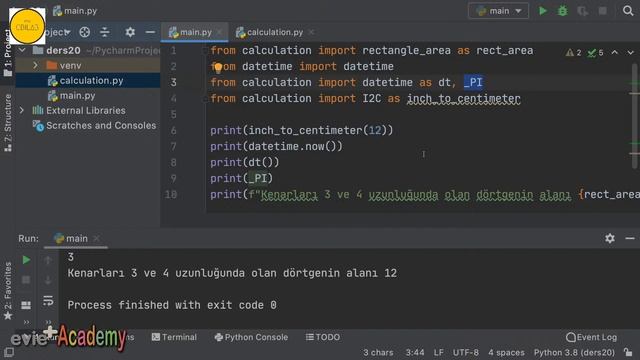Open Python 3.8 (ders20) interpreter selector
The image size is (640, 360).
[574, 352]
